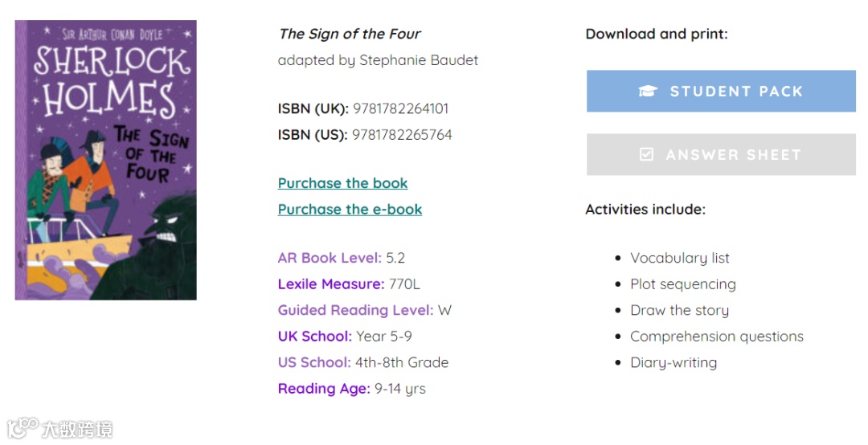Image resolution: width=868 pixels, height=445 pixels.
Task: Click the 'Plot sequencing' activity item
Action: click(x=682, y=284)
